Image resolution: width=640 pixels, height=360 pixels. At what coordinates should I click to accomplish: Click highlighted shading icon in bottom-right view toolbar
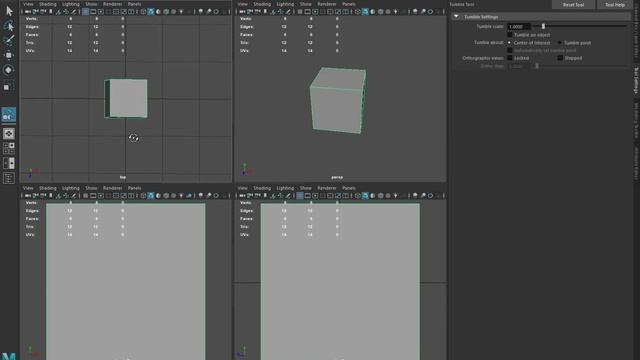(365, 196)
